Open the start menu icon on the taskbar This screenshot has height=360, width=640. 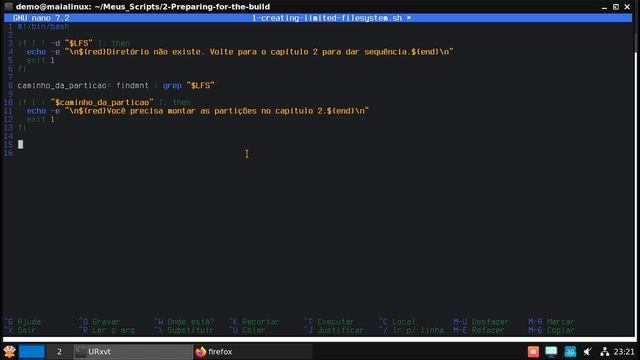click(9, 351)
